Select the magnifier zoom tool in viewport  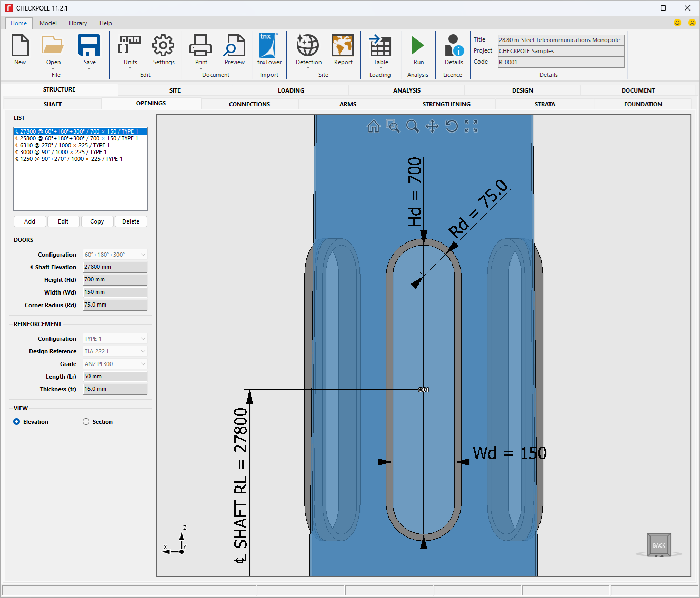click(413, 126)
